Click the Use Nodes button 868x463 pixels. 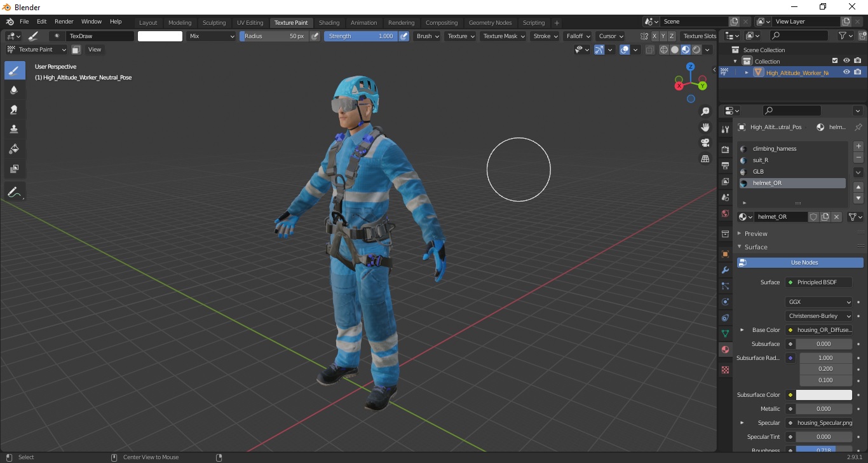tap(800, 263)
